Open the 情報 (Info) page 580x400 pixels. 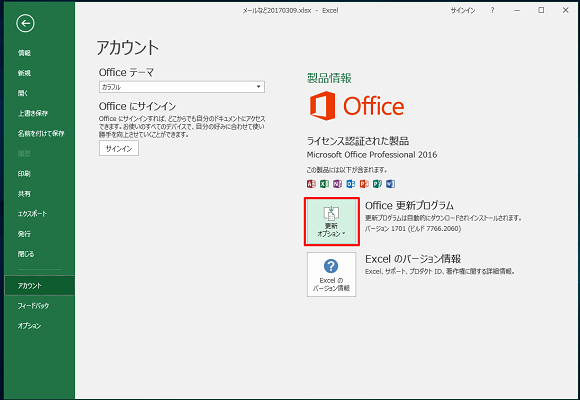pyautogui.click(x=24, y=53)
